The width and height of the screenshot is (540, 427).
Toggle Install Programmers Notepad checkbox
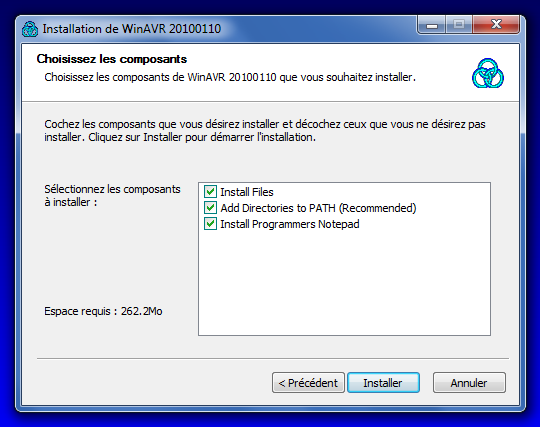click(x=210, y=224)
